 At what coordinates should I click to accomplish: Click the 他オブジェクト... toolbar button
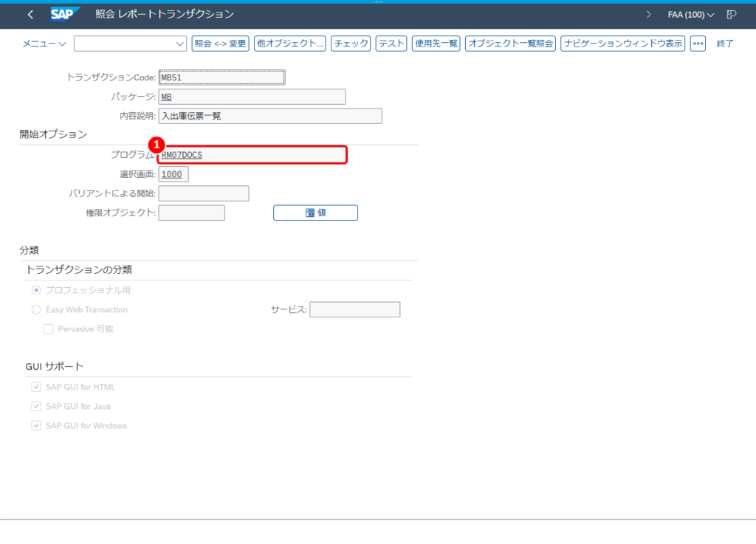click(x=289, y=44)
